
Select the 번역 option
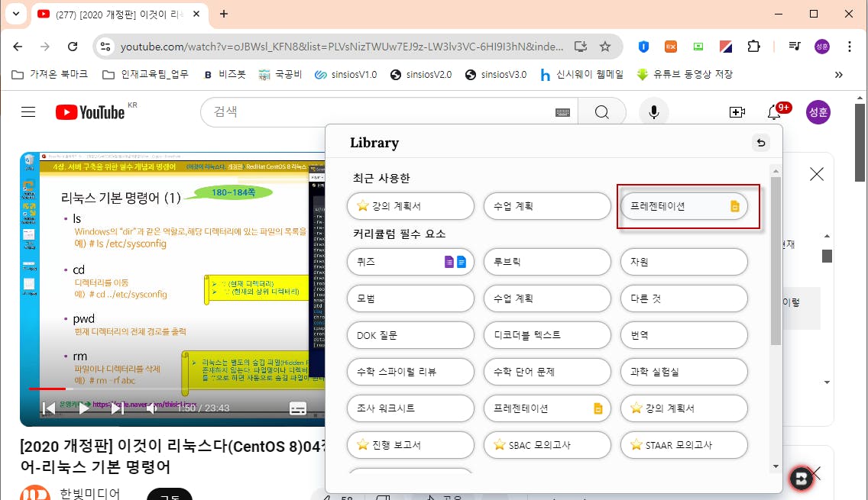tap(684, 335)
